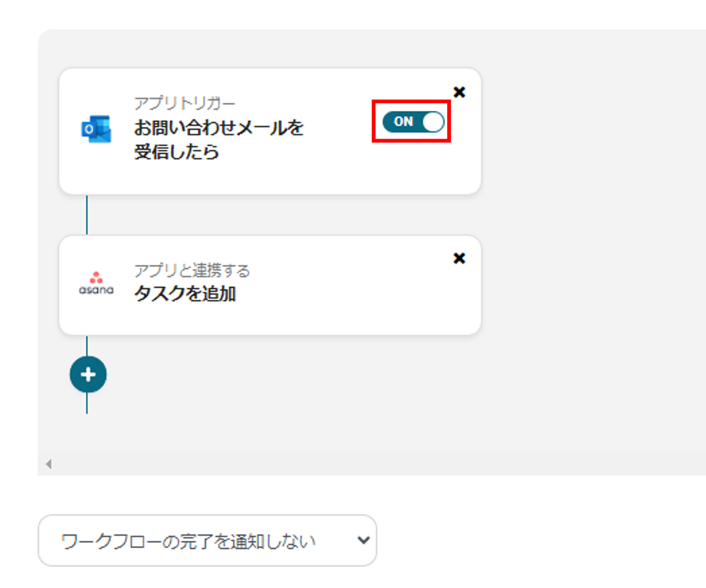Viewport: 706px width, 588px height.
Task: Open the タスクを追加 action settings
Action: point(185,294)
